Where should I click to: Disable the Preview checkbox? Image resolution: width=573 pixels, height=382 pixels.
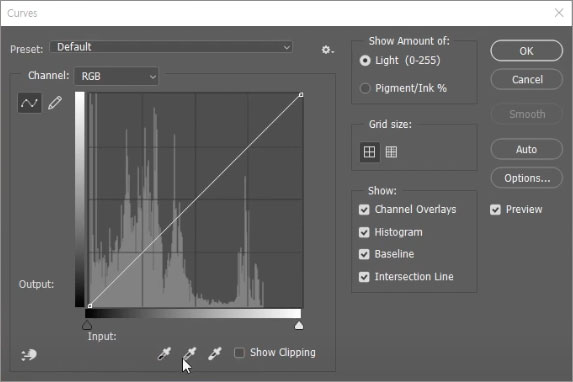(x=495, y=209)
